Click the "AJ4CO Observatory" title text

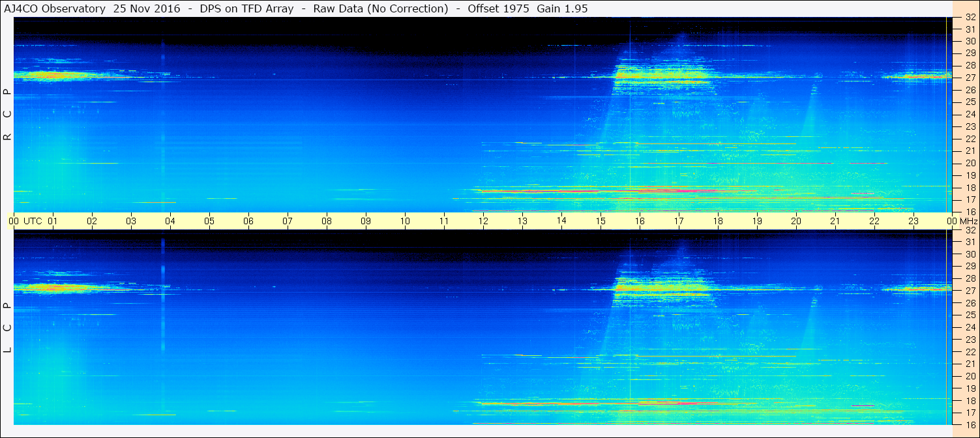coord(55,8)
